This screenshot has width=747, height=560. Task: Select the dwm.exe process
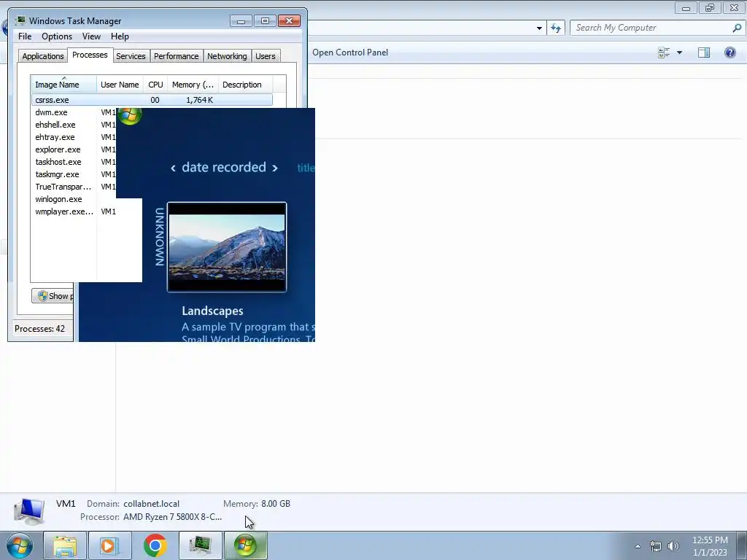[x=52, y=112]
